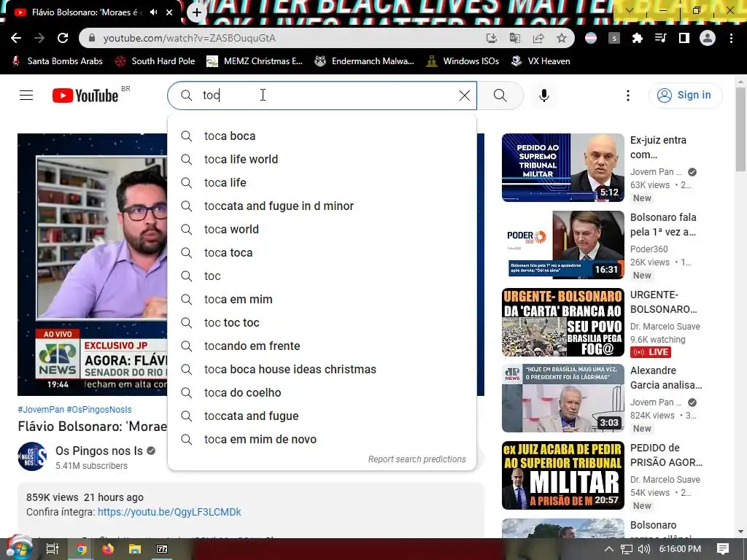The image size is (747, 560).
Task: Open the #OsPingosNosIs hashtag link
Action: (99, 410)
